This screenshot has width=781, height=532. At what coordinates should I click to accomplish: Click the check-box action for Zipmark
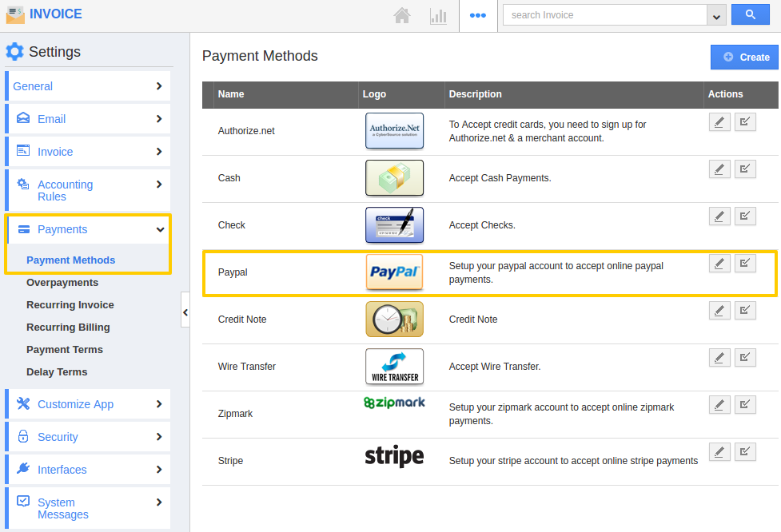[x=745, y=405]
